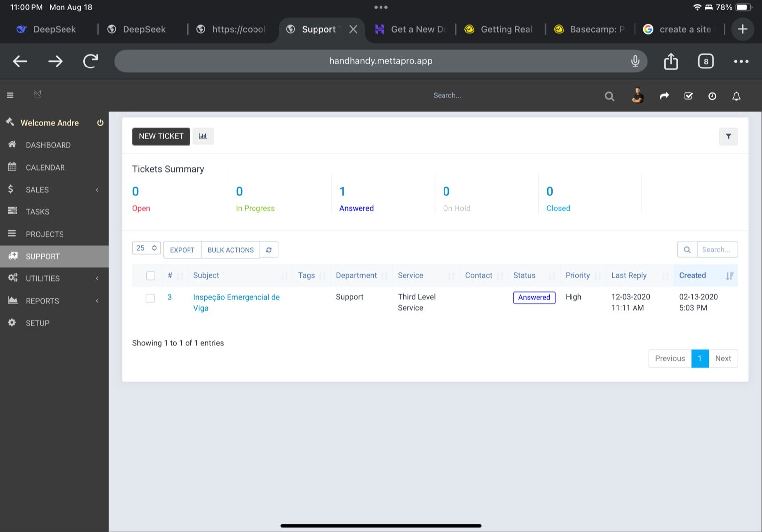
Task: Switch to the Basecamp browser tab
Action: coord(589,29)
